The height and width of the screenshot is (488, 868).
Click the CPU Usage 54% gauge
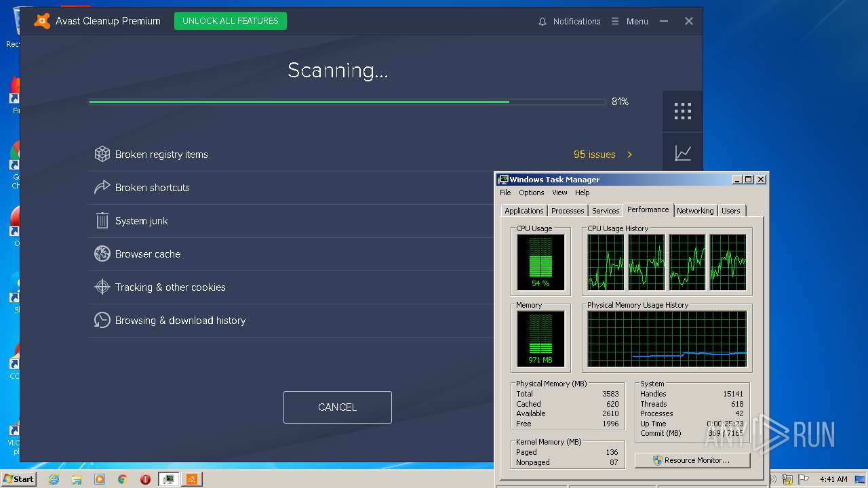pos(540,262)
